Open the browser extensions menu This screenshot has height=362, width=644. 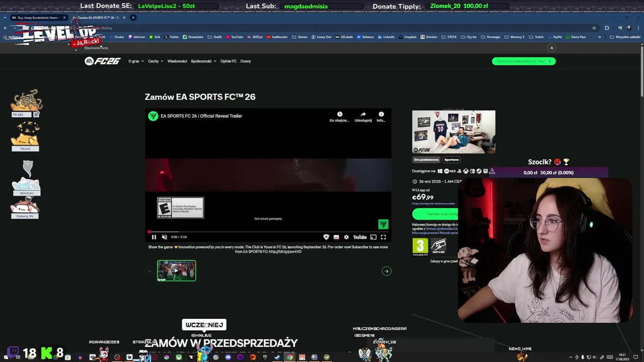pyautogui.click(x=607, y=28)
